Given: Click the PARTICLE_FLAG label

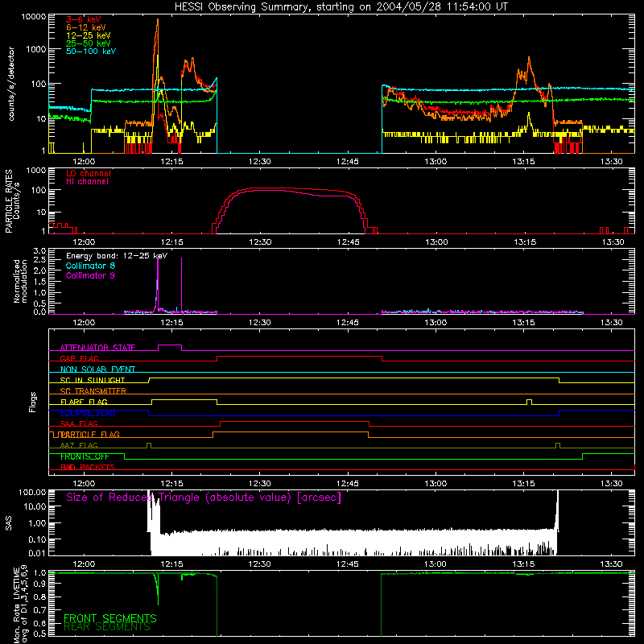Looking at the screenshot, I should [90, 435].
